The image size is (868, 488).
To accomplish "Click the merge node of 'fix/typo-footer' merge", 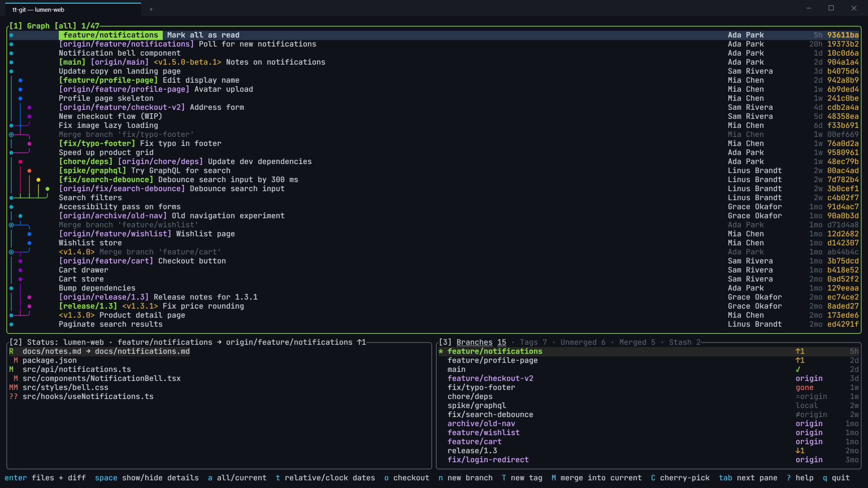I will [11, 134].
